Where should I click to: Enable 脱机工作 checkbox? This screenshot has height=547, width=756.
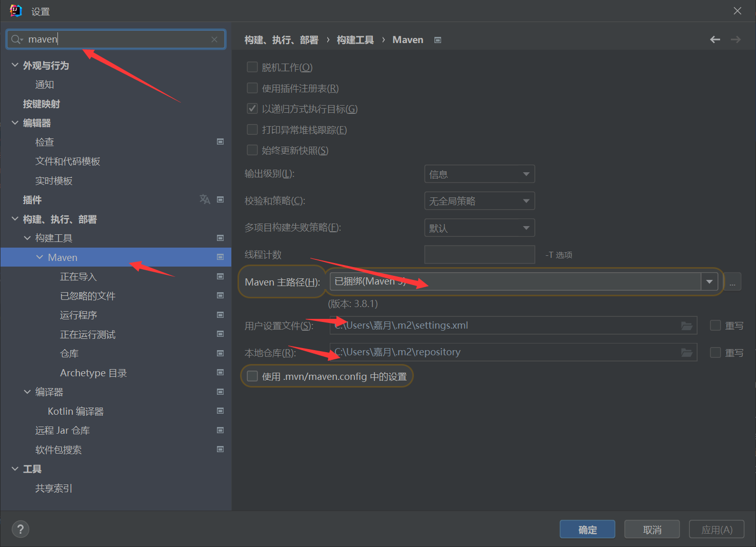[x=252, y=67]
